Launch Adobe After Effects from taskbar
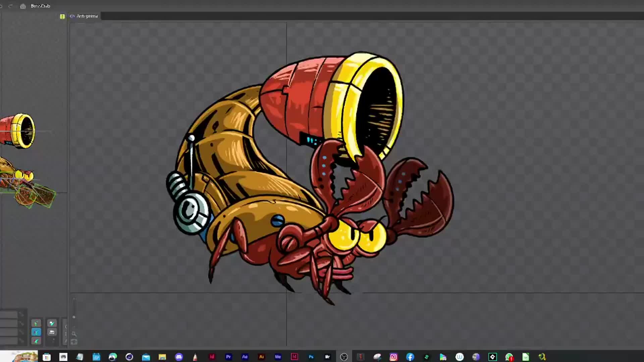The width and height of the screenshot is (644, 362). point(245,357)
